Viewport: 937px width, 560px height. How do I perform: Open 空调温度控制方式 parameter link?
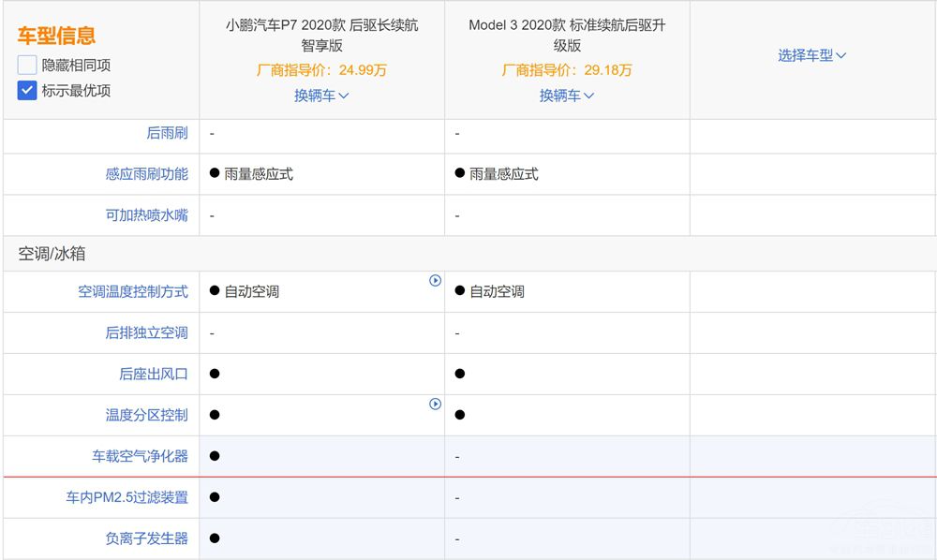(133, 292)
